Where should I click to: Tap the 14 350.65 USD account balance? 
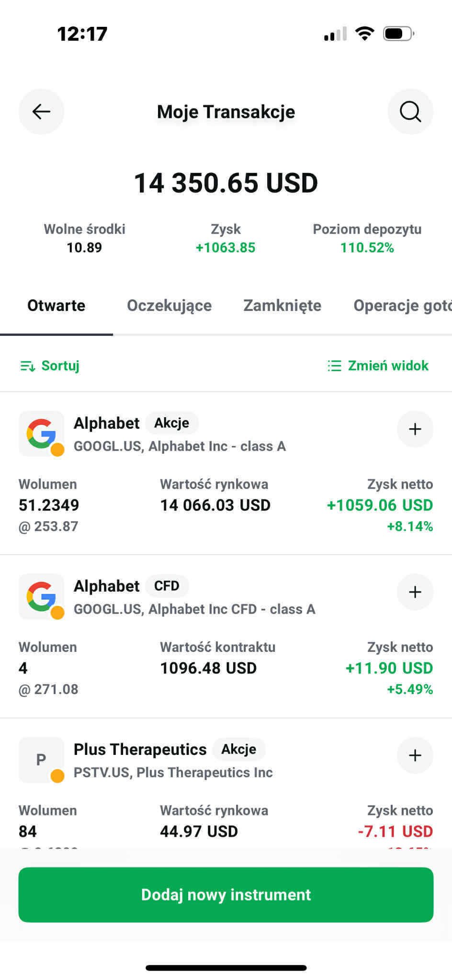tap(226, 183)
